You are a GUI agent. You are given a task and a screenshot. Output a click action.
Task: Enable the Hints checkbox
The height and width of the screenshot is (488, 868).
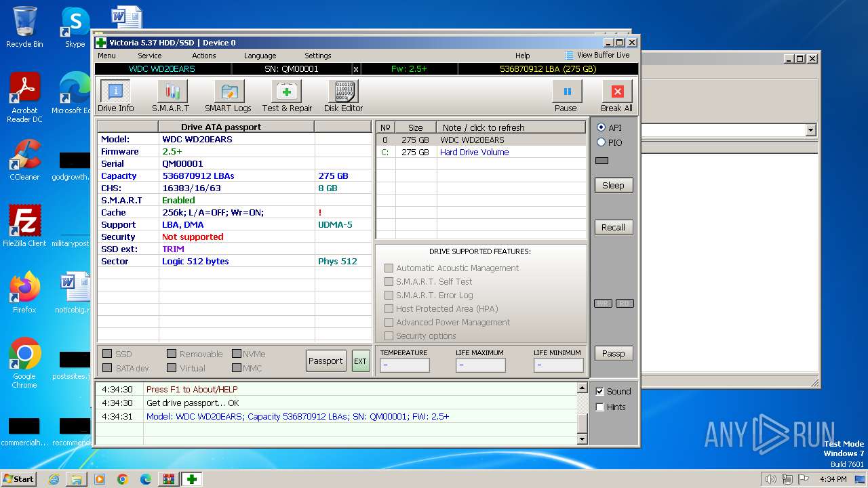(x=599, y=407)
